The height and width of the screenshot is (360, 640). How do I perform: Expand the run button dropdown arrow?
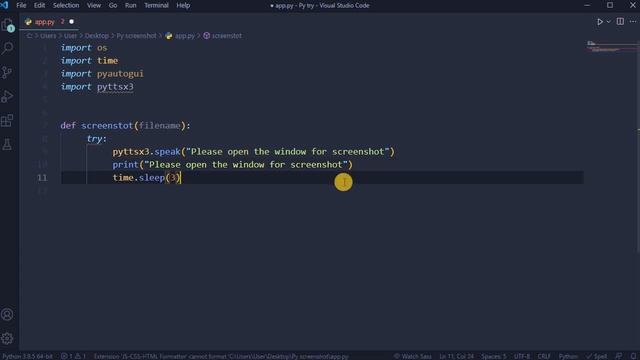[609, 22]
